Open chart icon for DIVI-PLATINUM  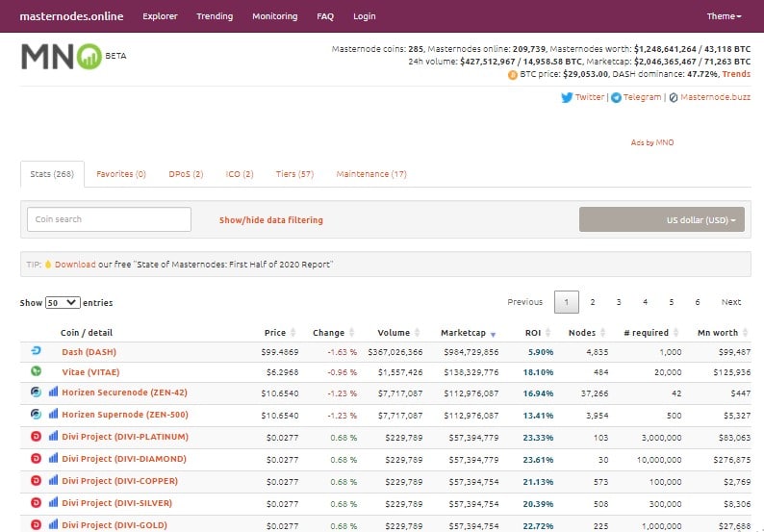[x=53, y=436]
